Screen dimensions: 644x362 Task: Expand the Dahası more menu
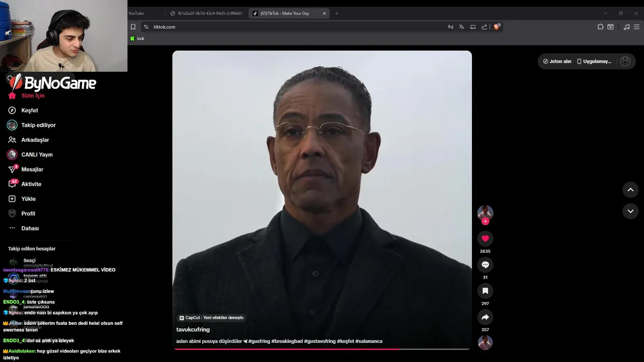coord(24,228)
